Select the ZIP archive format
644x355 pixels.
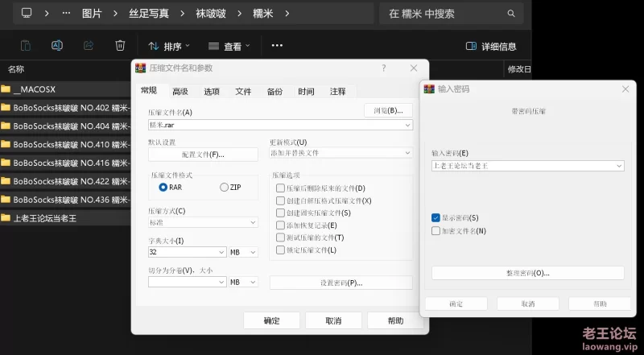225,188
